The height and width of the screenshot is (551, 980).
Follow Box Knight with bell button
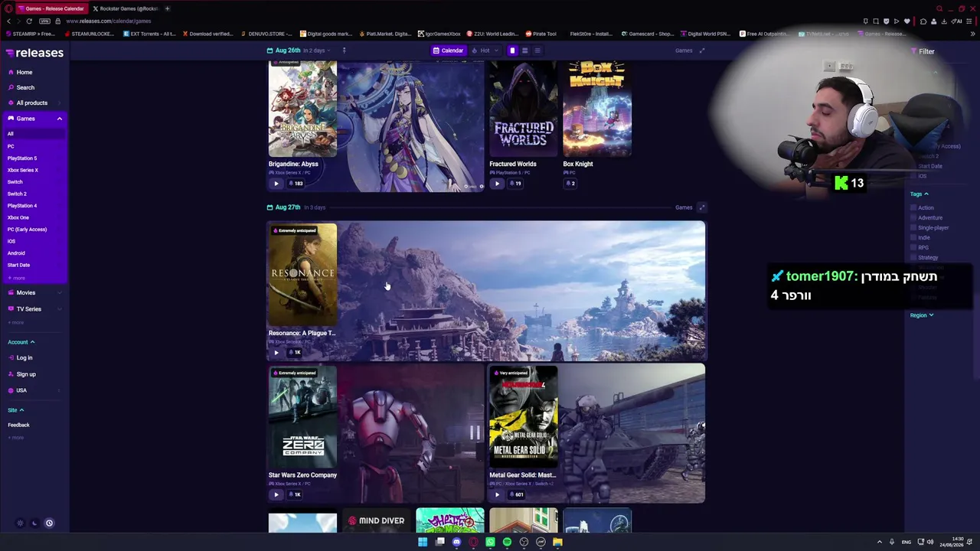[570, 184]
